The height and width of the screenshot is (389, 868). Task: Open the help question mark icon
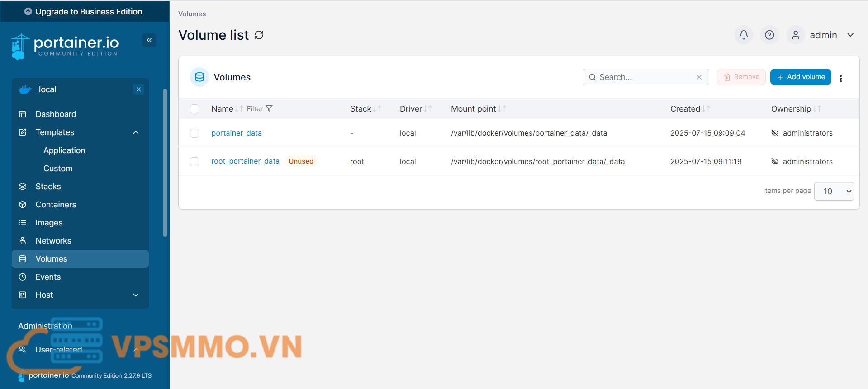coord(769,35)
